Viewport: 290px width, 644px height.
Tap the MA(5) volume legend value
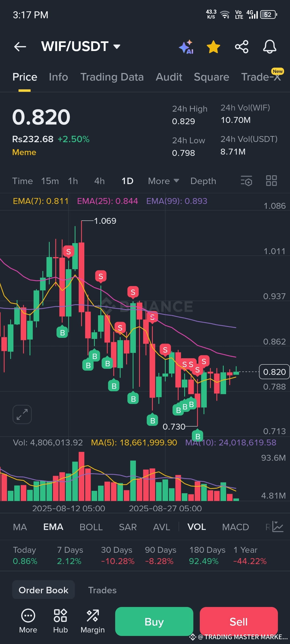pos(134,442)
